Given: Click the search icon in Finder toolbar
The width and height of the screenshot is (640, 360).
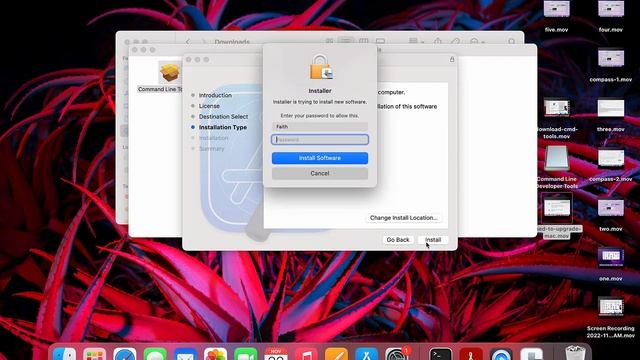Looking at the screenshot, I should pyautogui.click(x=512, y=42).
